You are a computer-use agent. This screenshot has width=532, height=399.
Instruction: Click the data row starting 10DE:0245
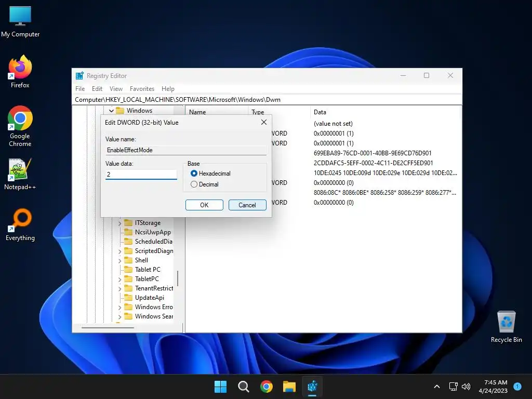385,172
